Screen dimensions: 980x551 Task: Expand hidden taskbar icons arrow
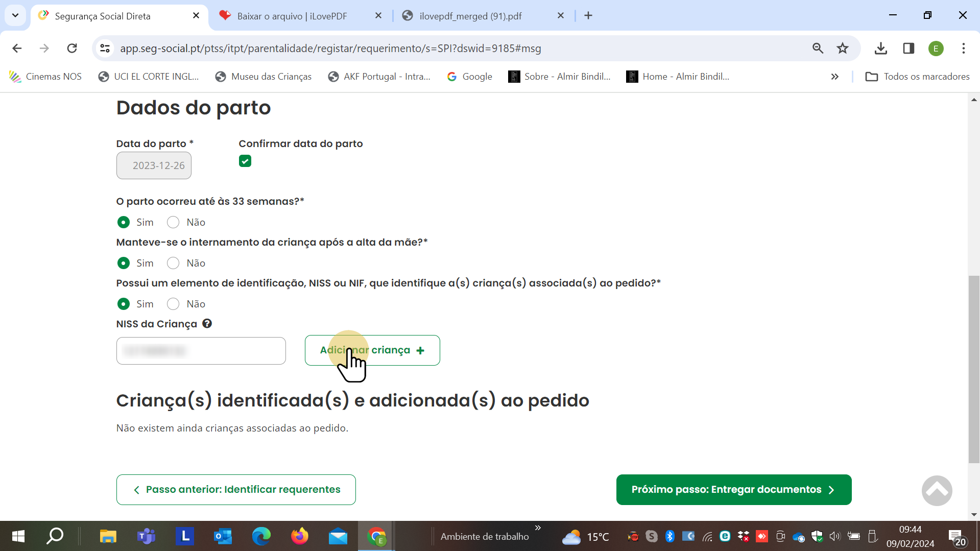pyautogui.click(x=538, y=528)
